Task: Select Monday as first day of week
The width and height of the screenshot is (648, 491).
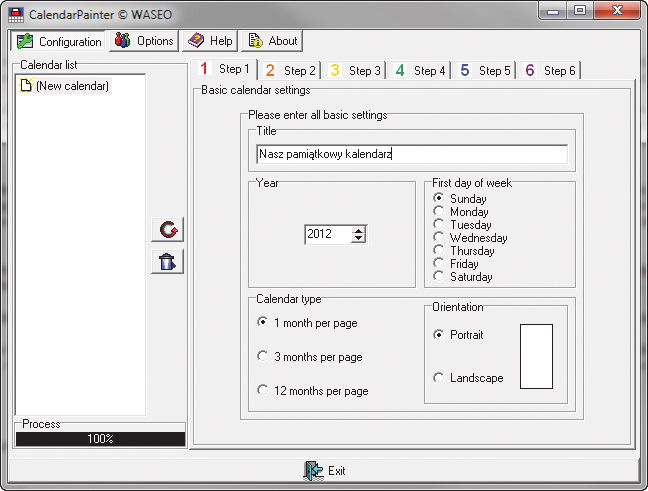Action: click(x=439, y=212)
